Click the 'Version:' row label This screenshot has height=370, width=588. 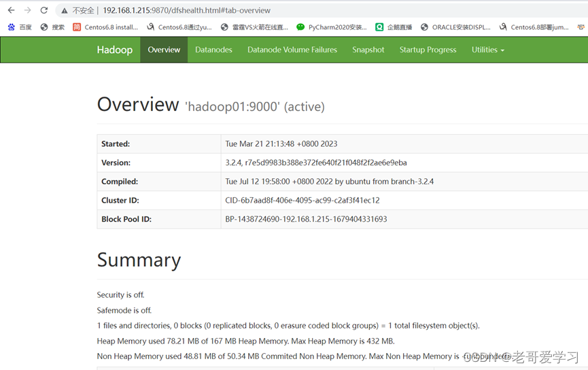[x=116, y=163]
